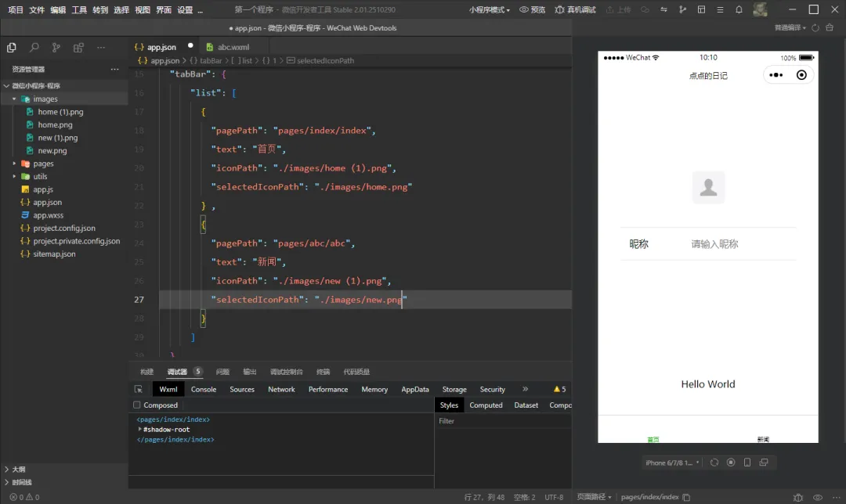This screenshot has height=504, width=846.
Task: Open notifications bell icon
Action: pos(739,9)
